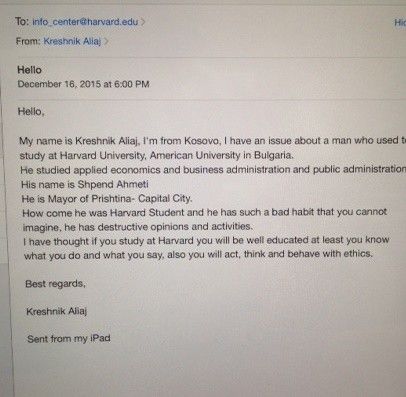
Task: Expand the chevron beside the recipient address
Action: pyautogui.click(x=143, y=22)
